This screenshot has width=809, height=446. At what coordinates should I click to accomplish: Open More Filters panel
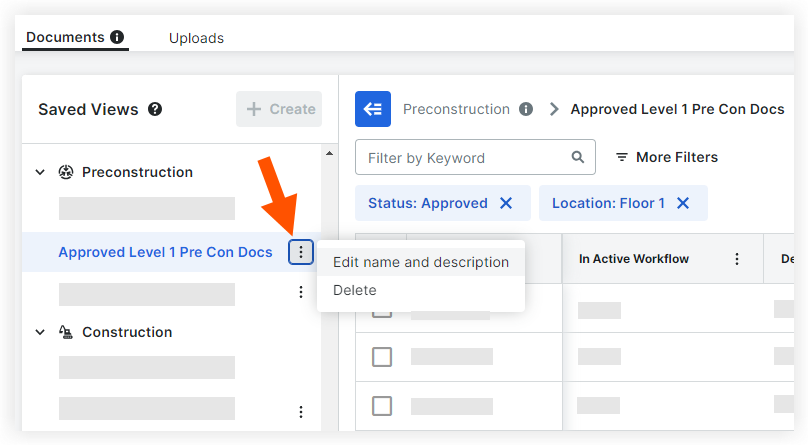[666, 157]
